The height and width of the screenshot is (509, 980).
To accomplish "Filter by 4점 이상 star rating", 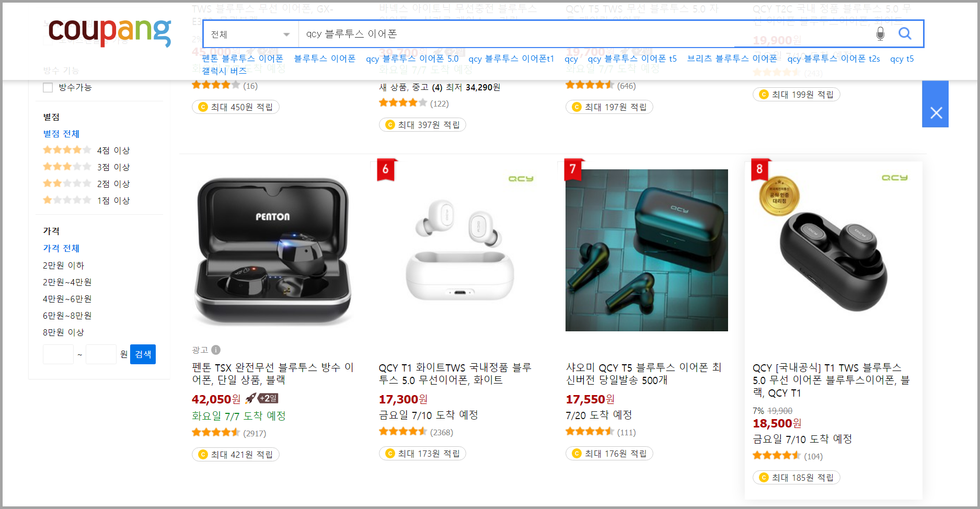I will point(86,151).
